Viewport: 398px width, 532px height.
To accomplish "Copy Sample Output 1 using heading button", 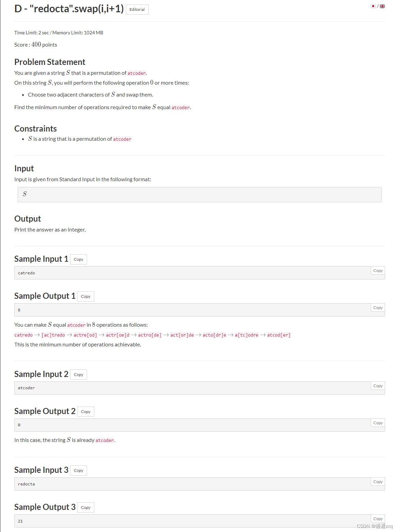I will (x=86, y=296).
